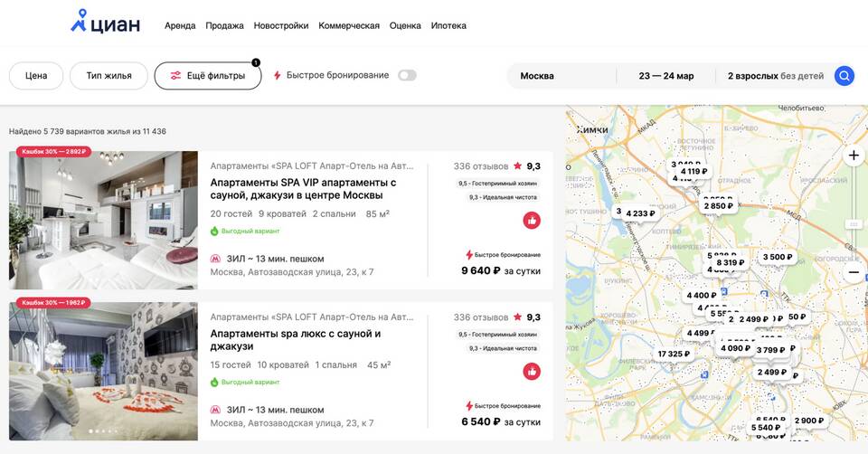Open the 23 — 24 мар date picker
Screen dimensions: 868x454
click(666, 76)
